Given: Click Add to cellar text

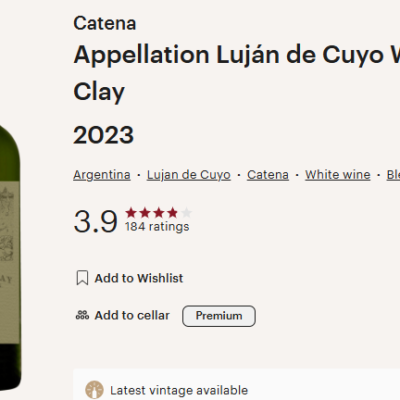Looking at the screenshot, I should (x=132, y=315).
